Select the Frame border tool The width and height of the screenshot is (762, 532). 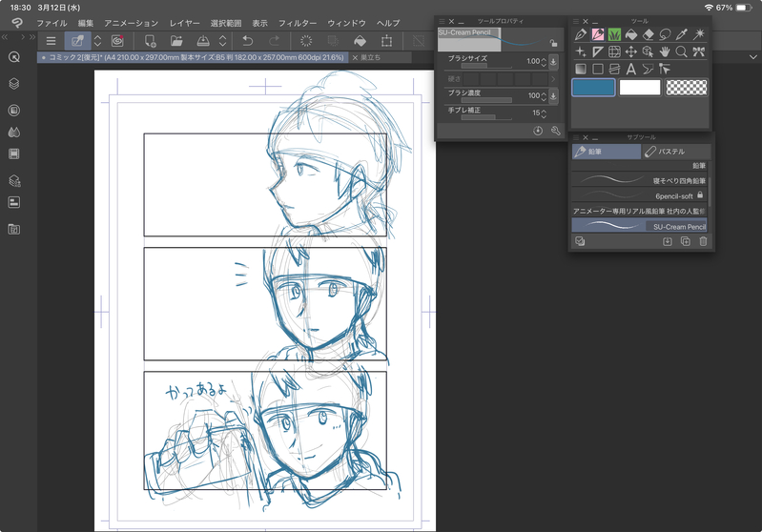[614, 69]
